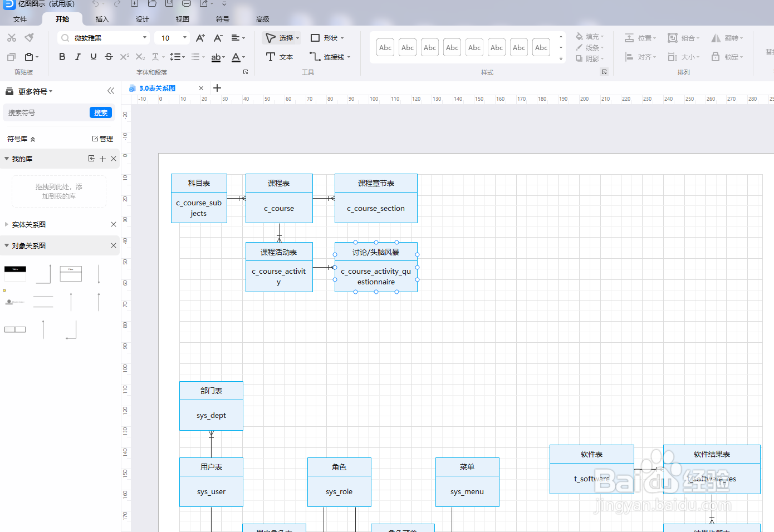This screenshot has height=532, width=774.
Task: Expand the style gallery more arrow
Action: [x=561, y=58]
